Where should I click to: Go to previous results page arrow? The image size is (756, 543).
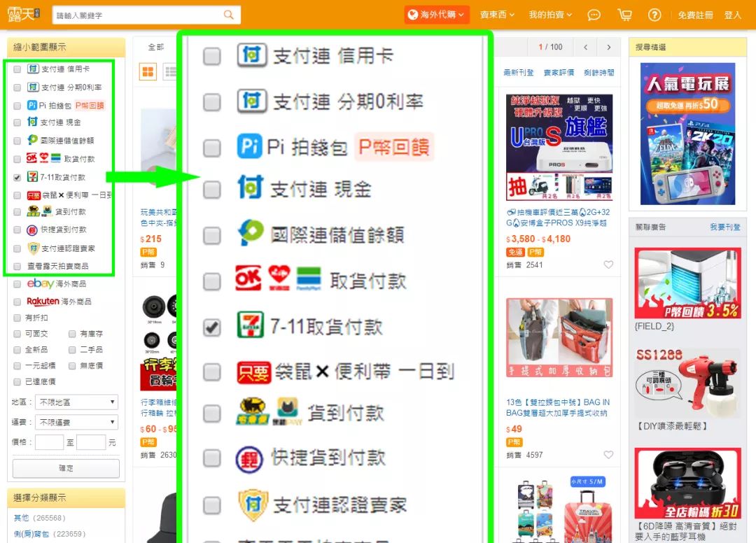584,48
